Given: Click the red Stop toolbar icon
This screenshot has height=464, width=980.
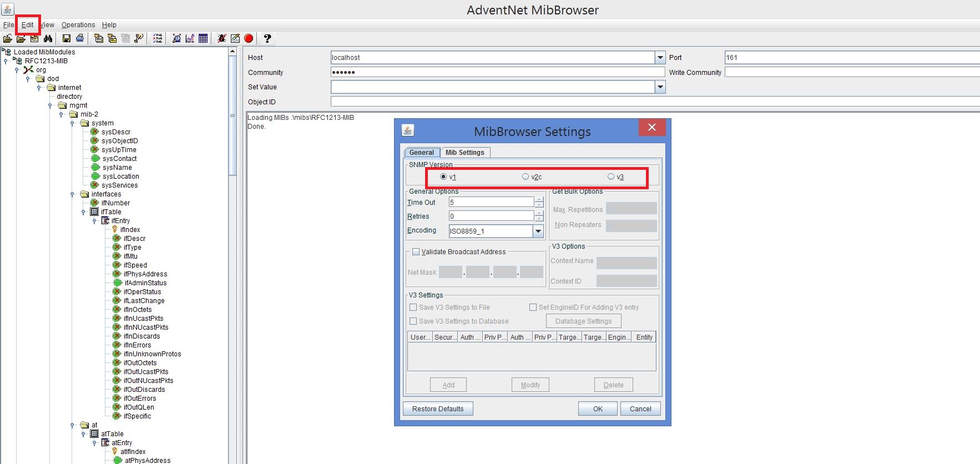Looking at the screenshot, I should [x=249, y=38].
